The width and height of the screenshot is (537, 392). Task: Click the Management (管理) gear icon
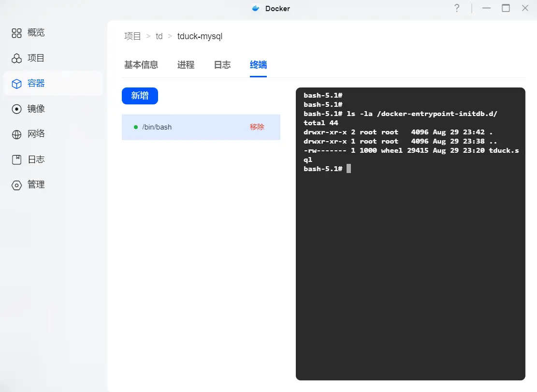coord(16,185)
